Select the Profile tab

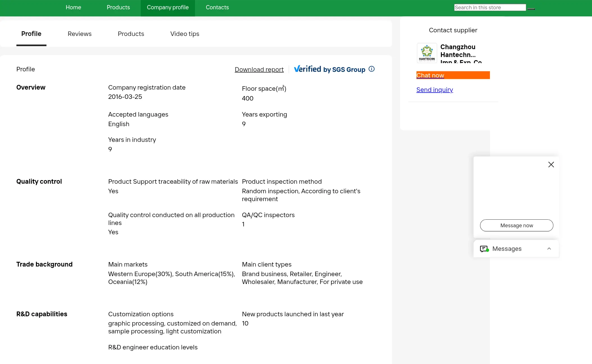point(31,34)
